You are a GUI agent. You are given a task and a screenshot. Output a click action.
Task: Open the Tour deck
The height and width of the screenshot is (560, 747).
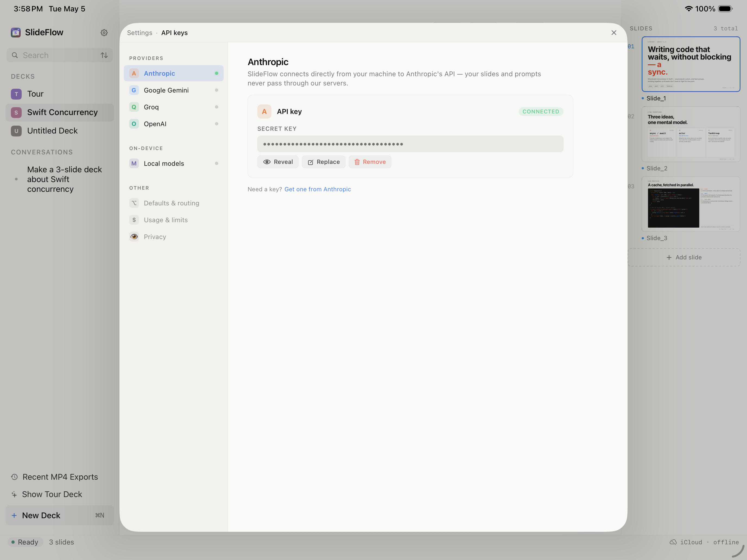[x=60, y=94]
